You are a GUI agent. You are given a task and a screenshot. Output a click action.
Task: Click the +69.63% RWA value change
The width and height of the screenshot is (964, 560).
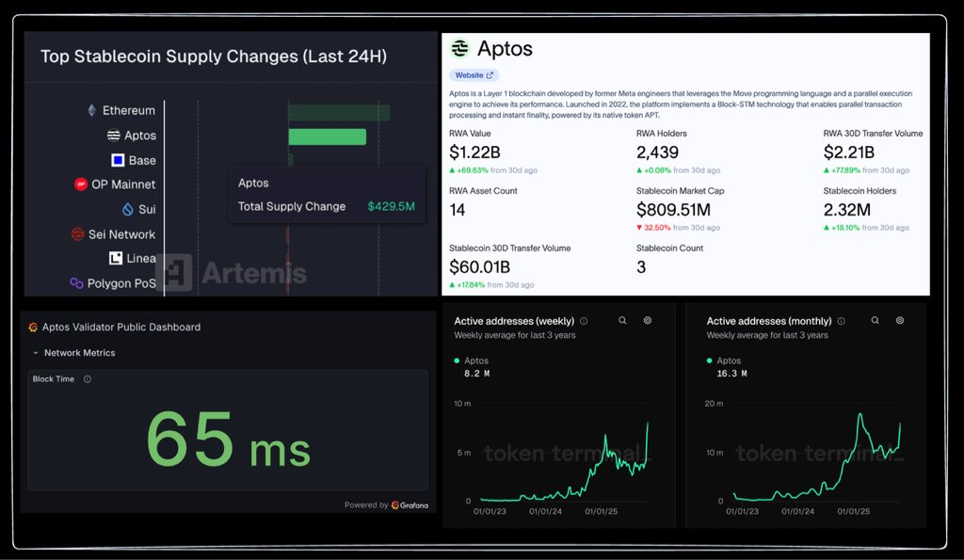pyautogui.click(x=469, y=170)
